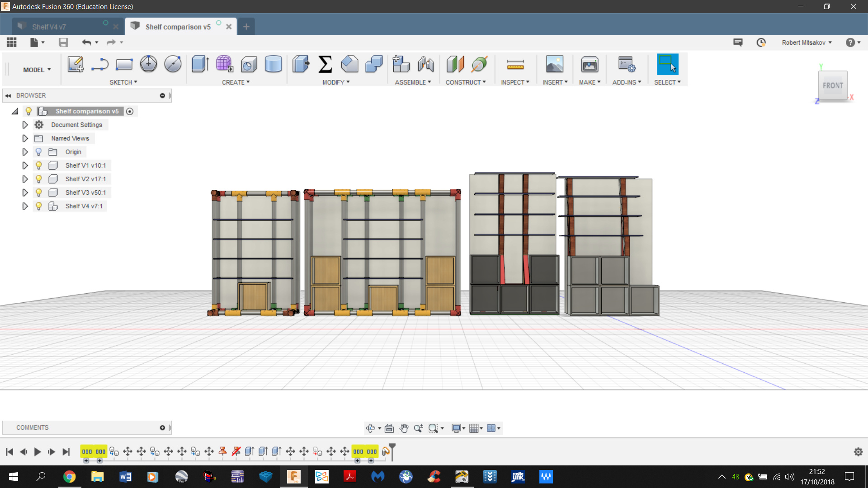This screenshot has width=868, height=488.
Task: Open the Create Form tool
Action: pyautogui.click(x=224, y=64)
